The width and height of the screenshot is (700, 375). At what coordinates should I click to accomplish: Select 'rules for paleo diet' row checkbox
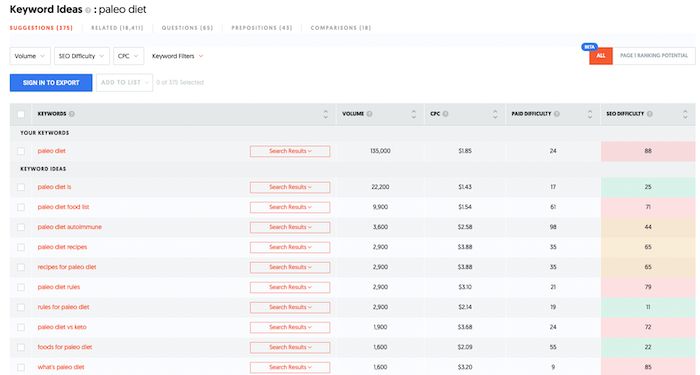point(21,308)
